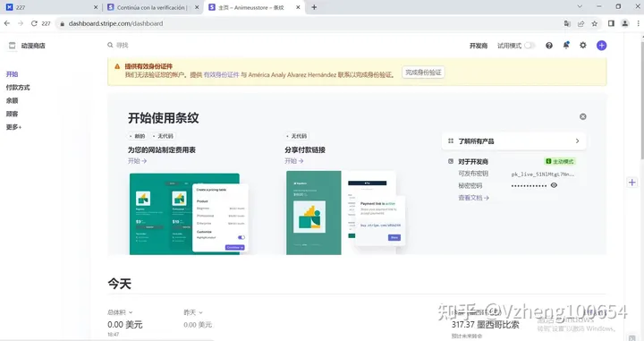Toggle the 试用模式 test mode switch
This screenshot has width=644, height=341.
(x=529, y=46)
